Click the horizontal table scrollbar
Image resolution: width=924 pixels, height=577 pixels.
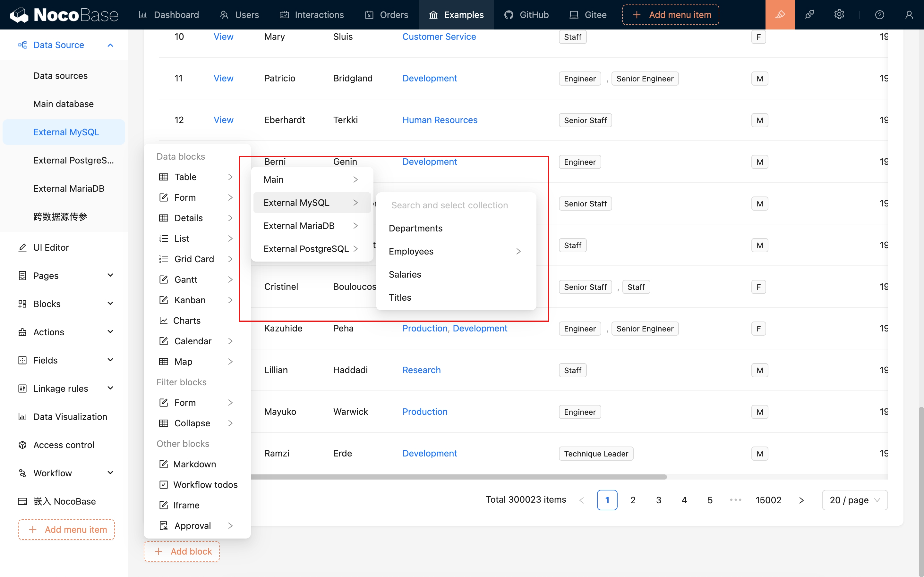[x=458, y=477]
